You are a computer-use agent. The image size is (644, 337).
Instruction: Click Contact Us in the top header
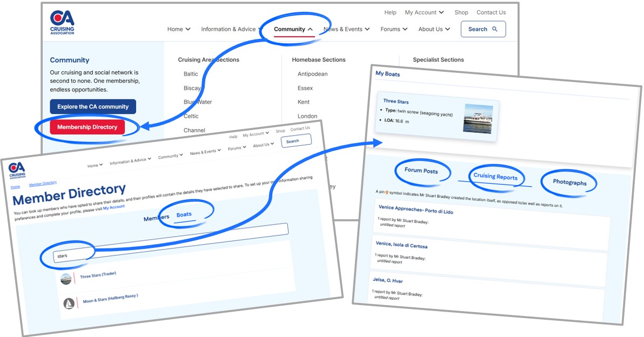[491, 12]
